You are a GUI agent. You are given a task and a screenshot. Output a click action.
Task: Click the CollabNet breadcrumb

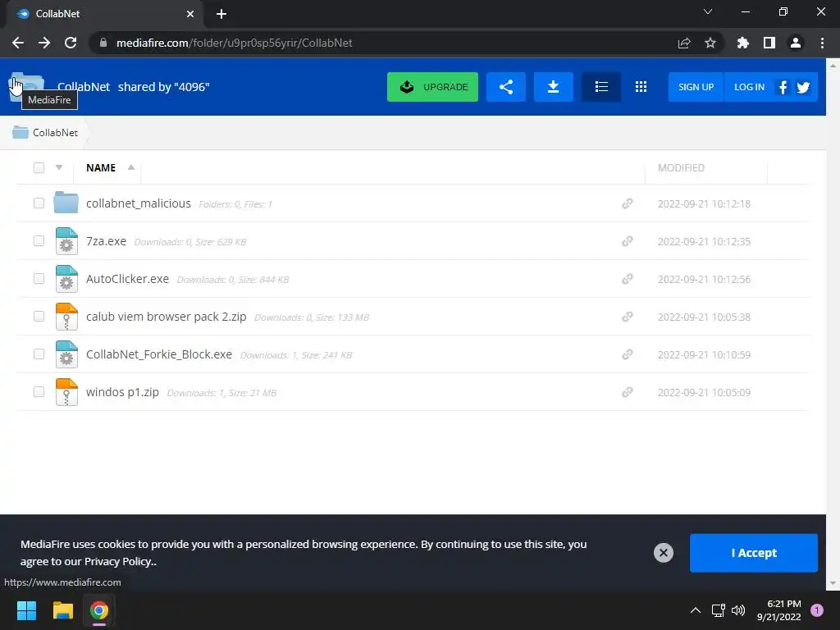tap(45, 132)
